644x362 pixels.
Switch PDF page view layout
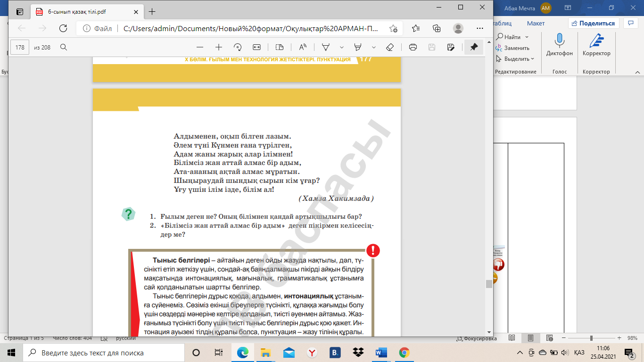point(280,47)
